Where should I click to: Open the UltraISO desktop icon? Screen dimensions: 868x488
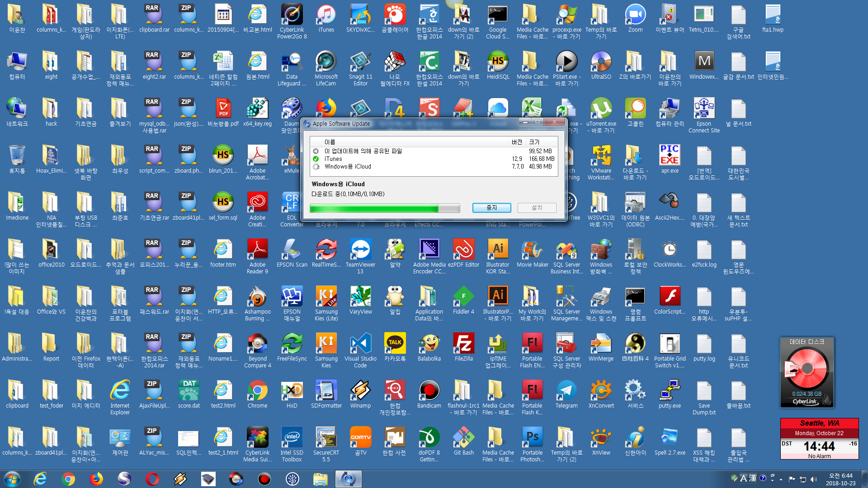(x=601, y=66)
